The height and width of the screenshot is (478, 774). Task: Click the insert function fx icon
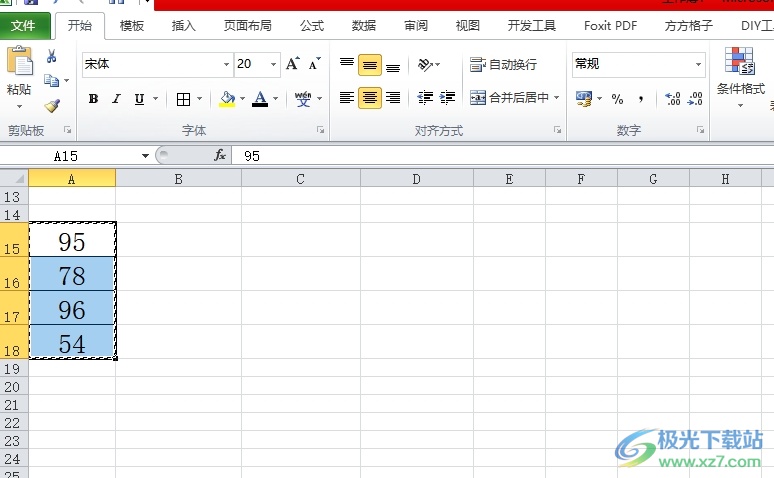(x=220, y=156)
